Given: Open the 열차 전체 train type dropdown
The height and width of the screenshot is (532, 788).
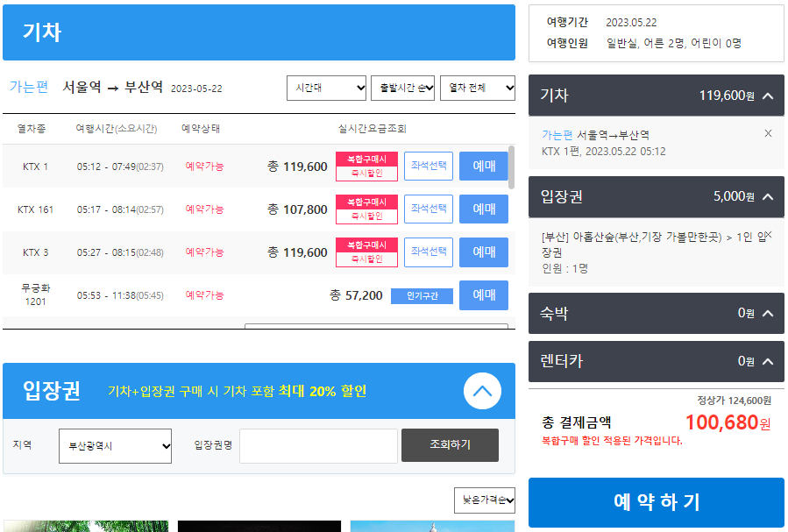Looking at the screenshot, I should point(478,88).
